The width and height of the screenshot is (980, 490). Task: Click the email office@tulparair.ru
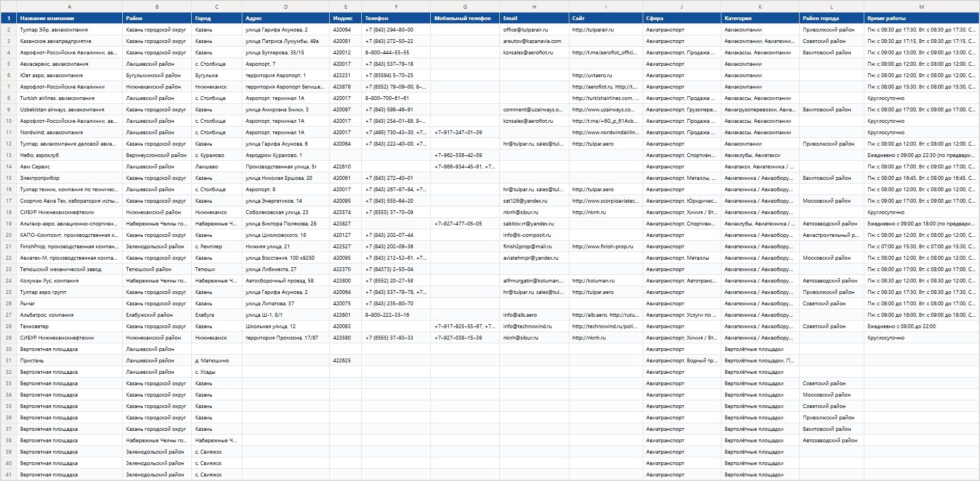tap(534, 30)
